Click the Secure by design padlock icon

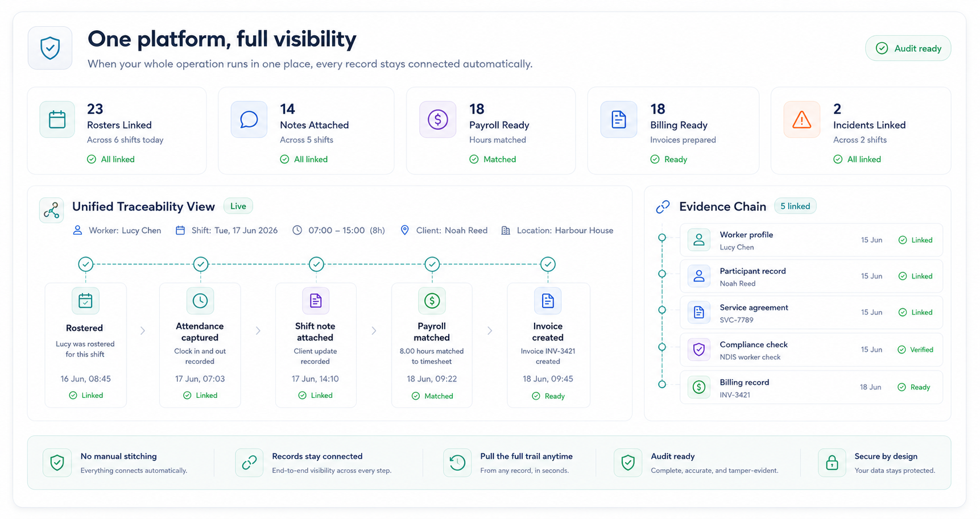tap(832, 463)
